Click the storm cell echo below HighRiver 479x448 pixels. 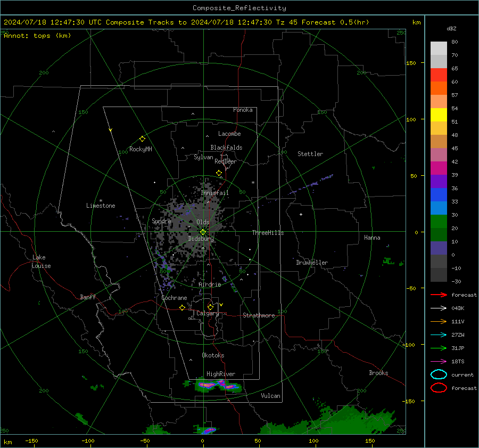click(x=214, y=385)
